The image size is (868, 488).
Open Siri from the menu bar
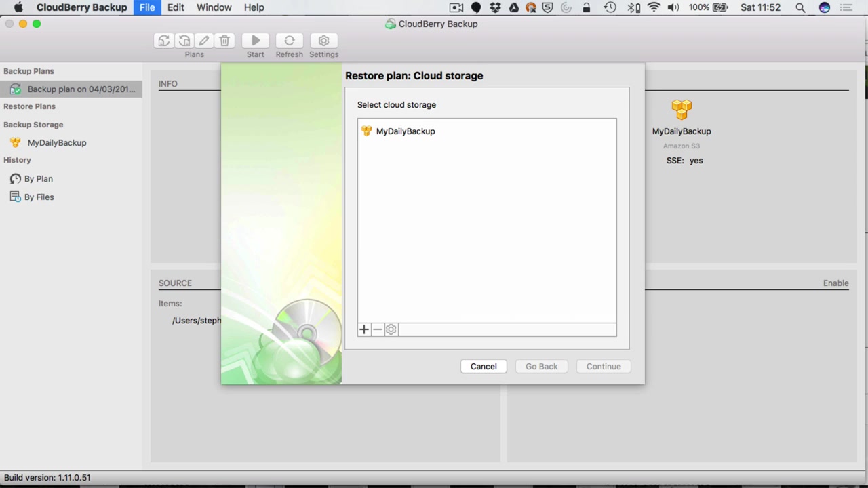pos(825,7)
